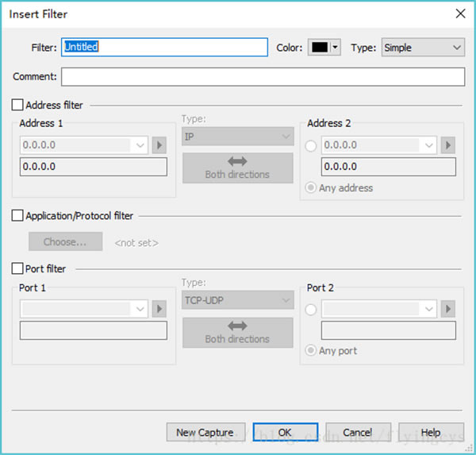Enable the Port filter checkbox
The height and width of the screenshot is (455, 476).
(x=18, y=269)
